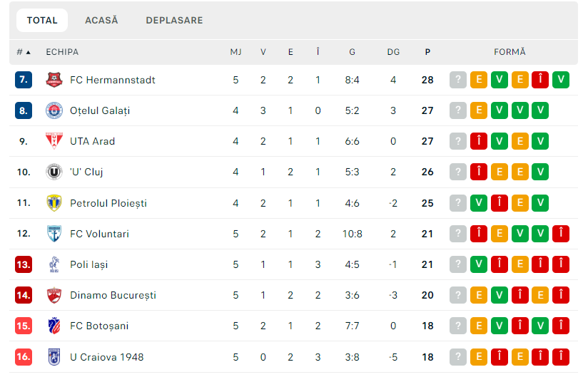
Task: Click Oțelul Galați's gray question mark form badge
Action: click(458, 110)
